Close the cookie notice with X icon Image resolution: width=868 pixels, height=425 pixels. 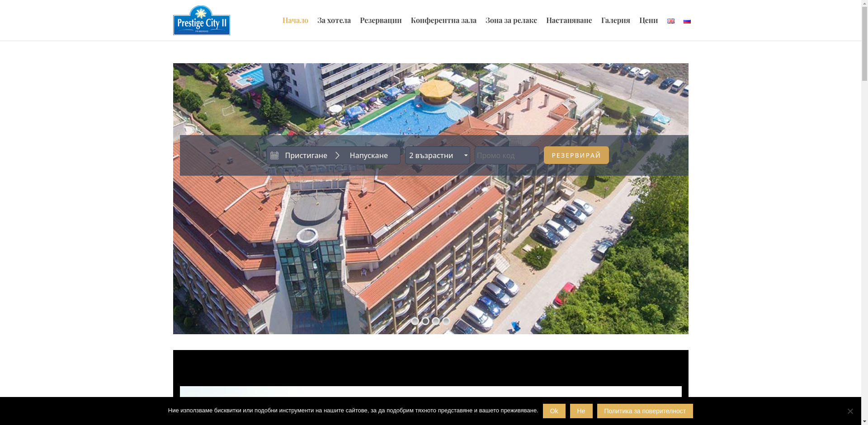click(850, 411)
